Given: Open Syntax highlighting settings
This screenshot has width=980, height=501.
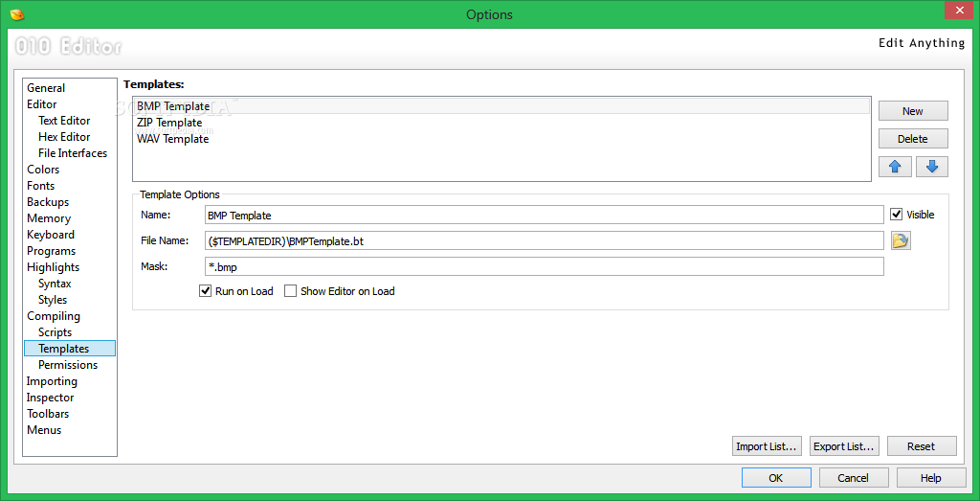Looking at the screenshot, I should tap(55, 284).
